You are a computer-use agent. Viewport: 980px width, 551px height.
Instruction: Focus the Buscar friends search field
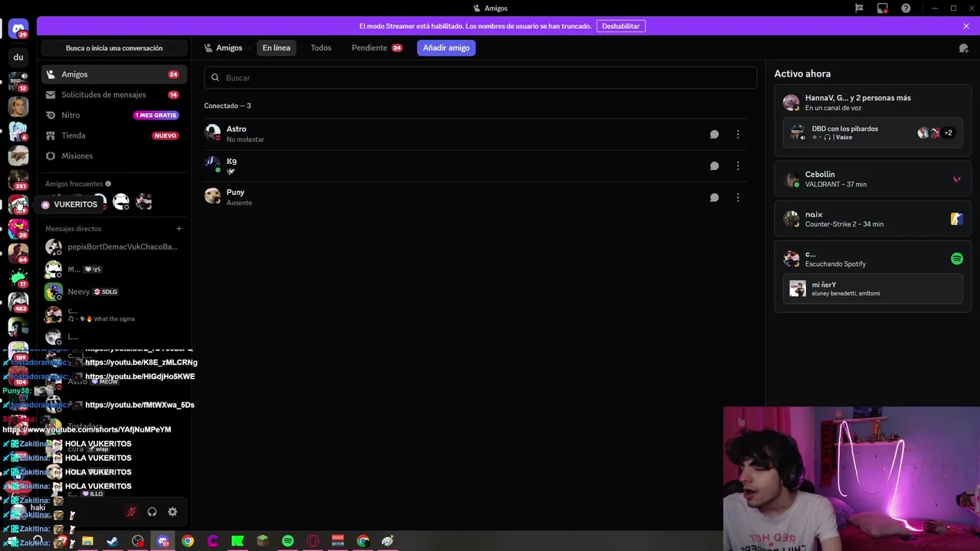(x=480, y=77)
